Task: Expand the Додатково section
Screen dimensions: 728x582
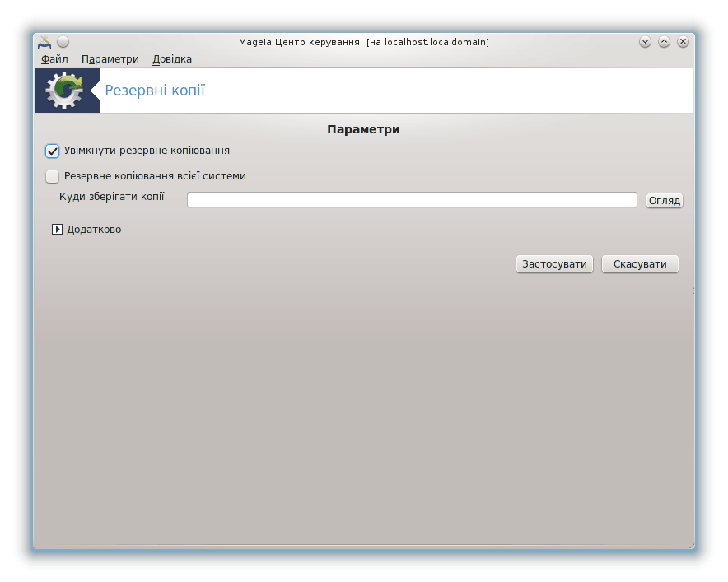Action: [x=57, y=230]
